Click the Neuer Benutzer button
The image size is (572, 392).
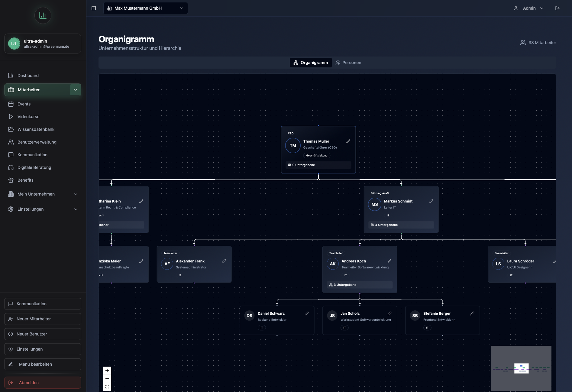click(43, 334)
